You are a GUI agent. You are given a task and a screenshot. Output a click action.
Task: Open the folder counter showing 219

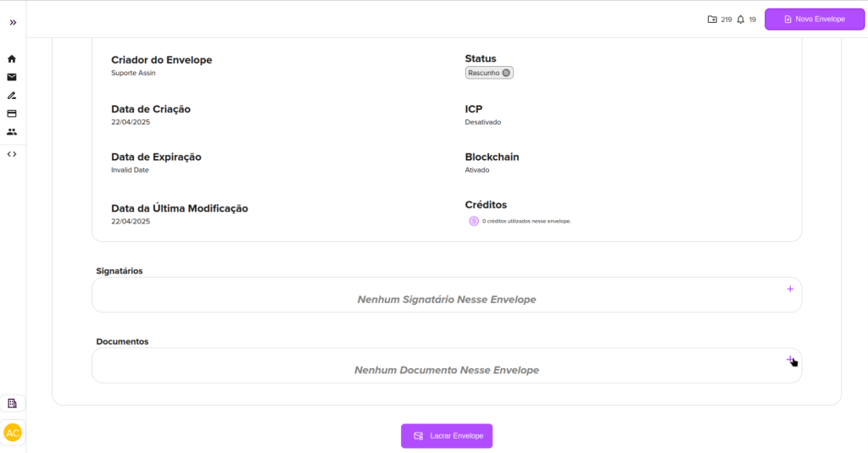pyautogui.click(x=719, y=19)
